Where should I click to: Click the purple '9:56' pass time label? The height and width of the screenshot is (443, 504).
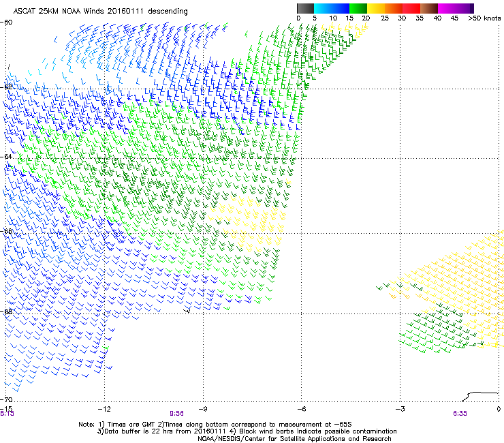176,414
